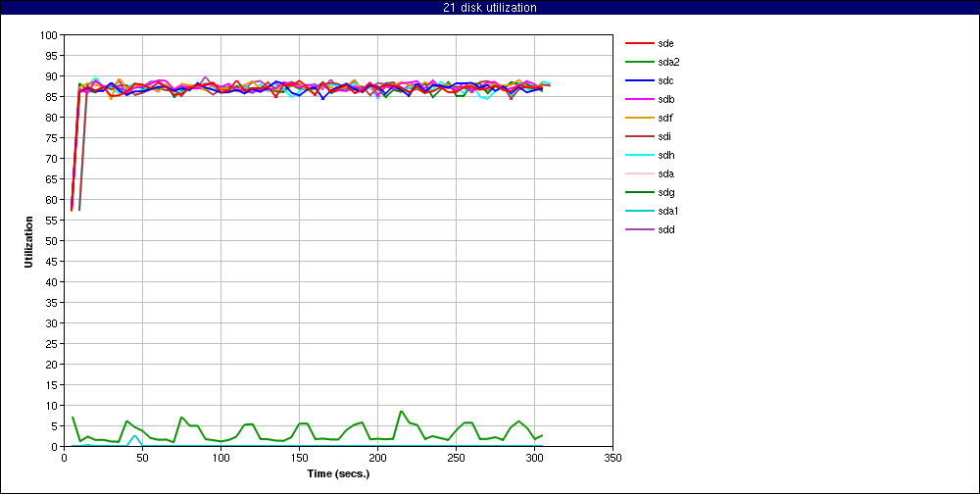The width and height of the screenshot is (980, 494).
Task: Click the 50 value on the y-axis
Action: pos(52,241)
